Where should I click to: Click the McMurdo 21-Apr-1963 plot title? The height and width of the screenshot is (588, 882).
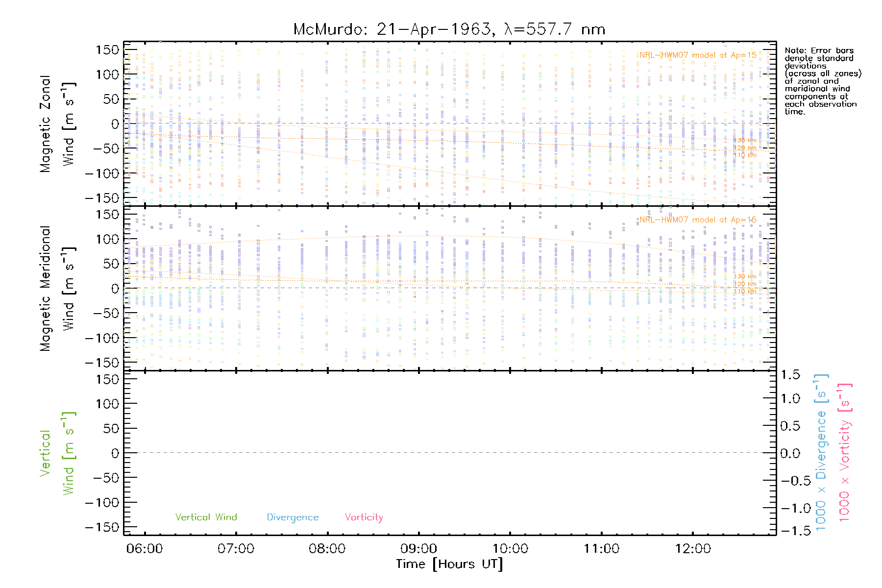coord(449,29)
